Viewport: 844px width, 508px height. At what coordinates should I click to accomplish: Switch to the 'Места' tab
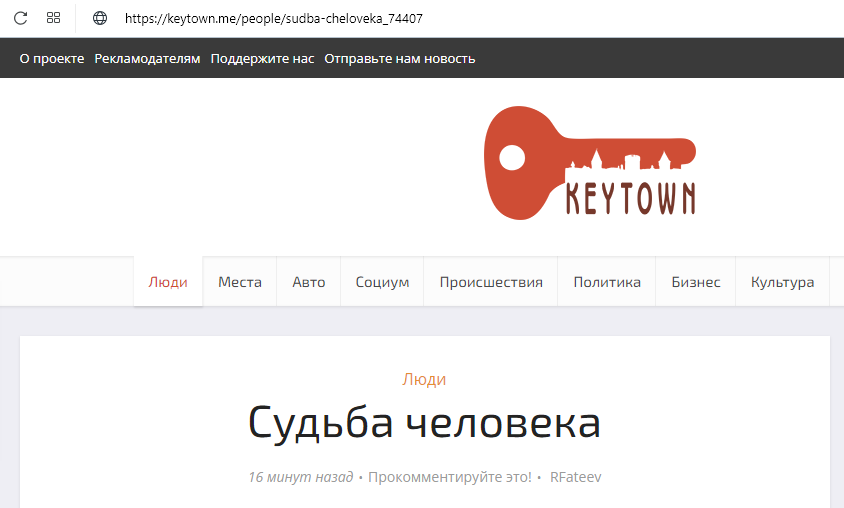pyautogui.click(x=240, y=282)
